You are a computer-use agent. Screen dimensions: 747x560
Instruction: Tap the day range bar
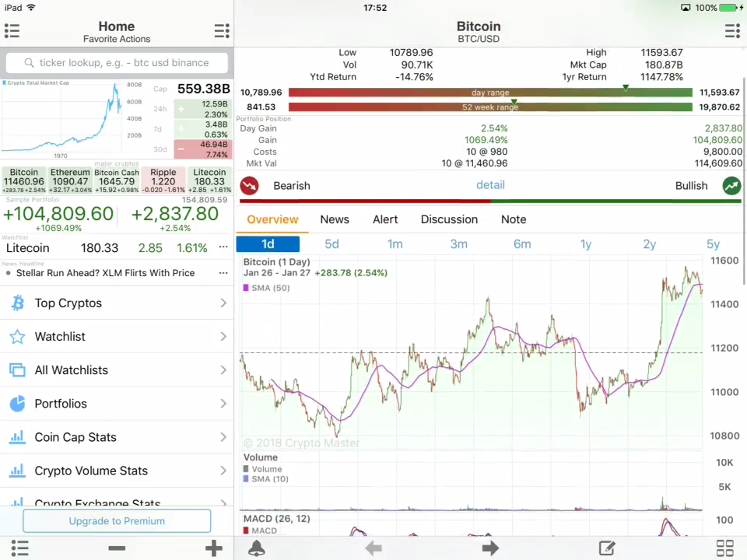click(490, 93)
